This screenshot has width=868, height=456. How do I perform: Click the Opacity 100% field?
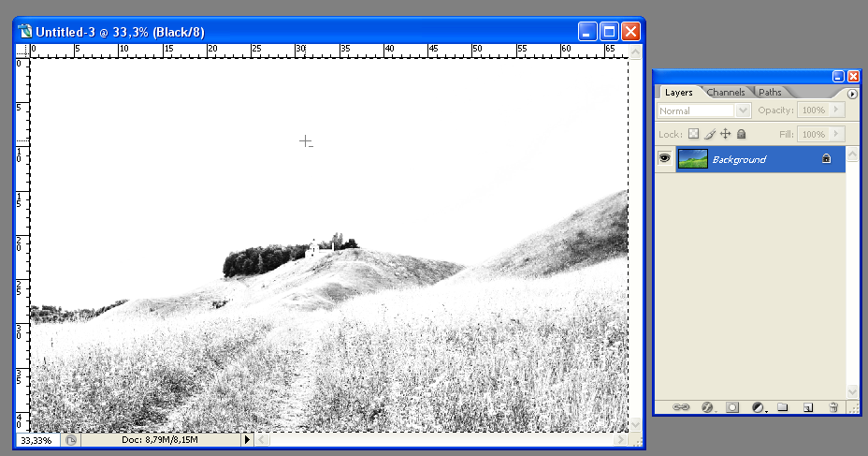pos(814,110)
